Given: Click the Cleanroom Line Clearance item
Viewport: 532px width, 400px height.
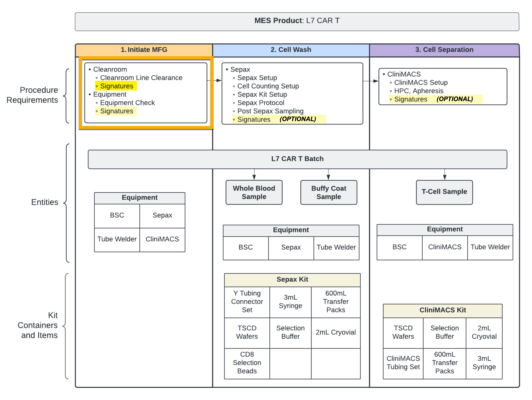Looking at the screenshot, I should pos(141,78).
